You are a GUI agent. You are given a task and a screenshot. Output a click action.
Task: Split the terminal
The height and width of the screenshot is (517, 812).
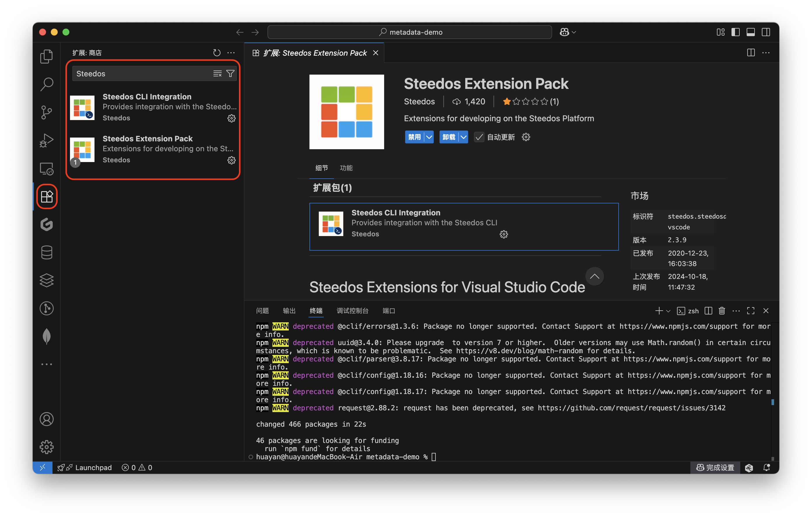(708, 311)
